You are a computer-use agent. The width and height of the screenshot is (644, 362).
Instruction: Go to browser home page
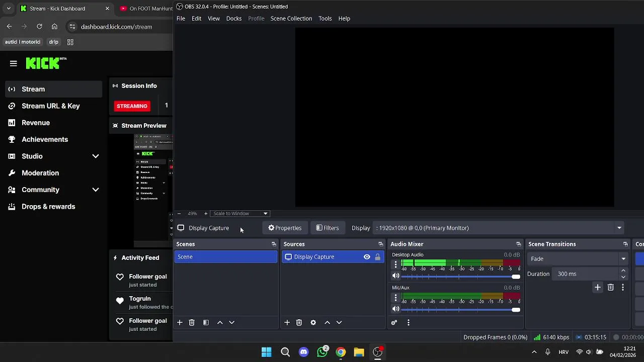point(54,27)
